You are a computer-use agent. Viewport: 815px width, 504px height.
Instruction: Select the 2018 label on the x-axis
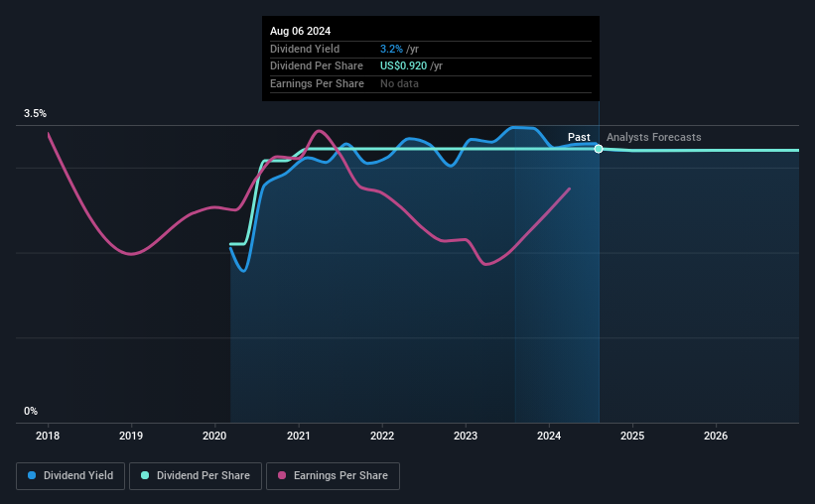(48, 436)
